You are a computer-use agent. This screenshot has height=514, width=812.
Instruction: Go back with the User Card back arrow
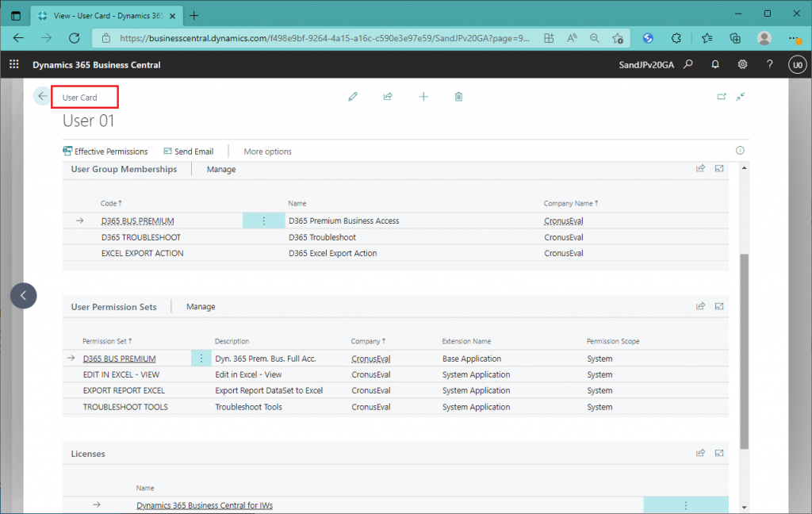coord(43,96)
